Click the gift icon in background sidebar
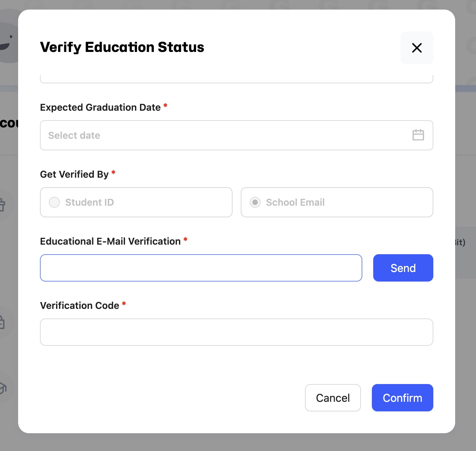 click(x=3, y=204)
